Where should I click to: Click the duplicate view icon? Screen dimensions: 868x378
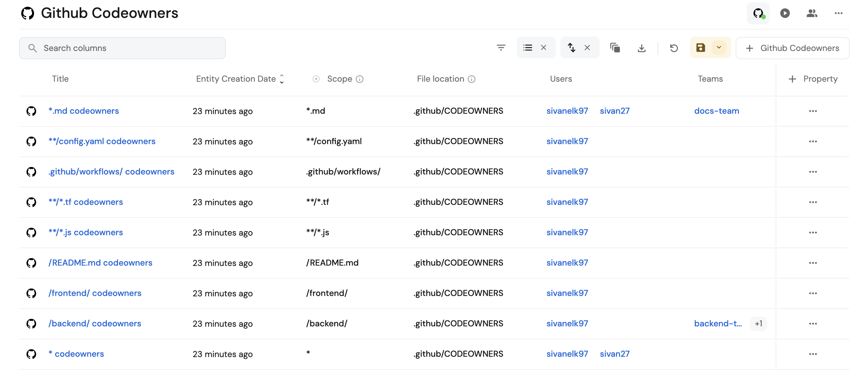(615, 48)
